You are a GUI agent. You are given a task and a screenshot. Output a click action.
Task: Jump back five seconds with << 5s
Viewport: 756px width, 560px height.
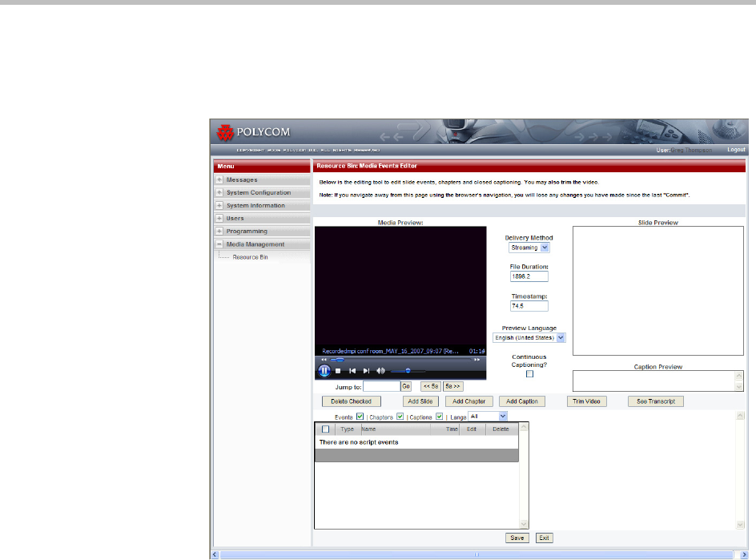tap(431, 386)
